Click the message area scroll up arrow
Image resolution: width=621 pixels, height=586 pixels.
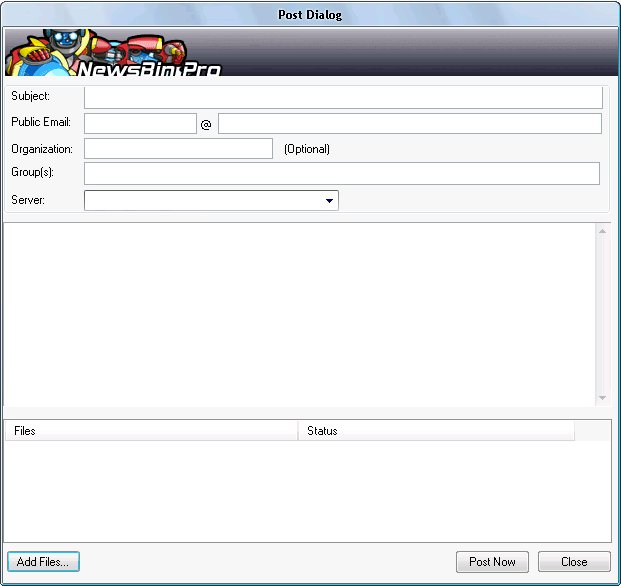pos(602,231)
